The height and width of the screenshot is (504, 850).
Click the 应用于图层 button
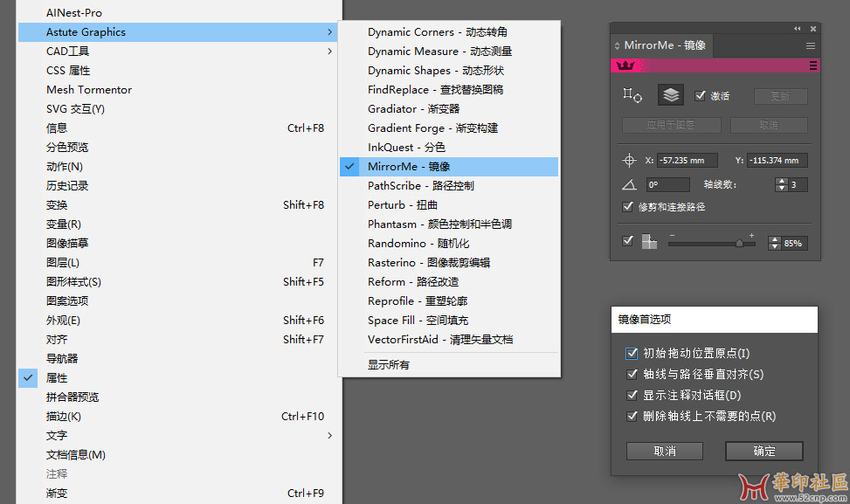(671, 125)
